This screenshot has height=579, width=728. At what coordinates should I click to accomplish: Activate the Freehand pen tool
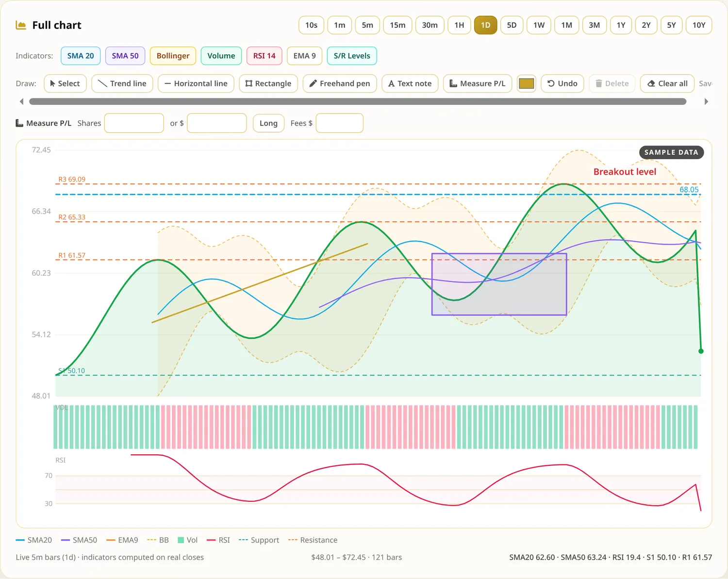click(x=340, y=83)
